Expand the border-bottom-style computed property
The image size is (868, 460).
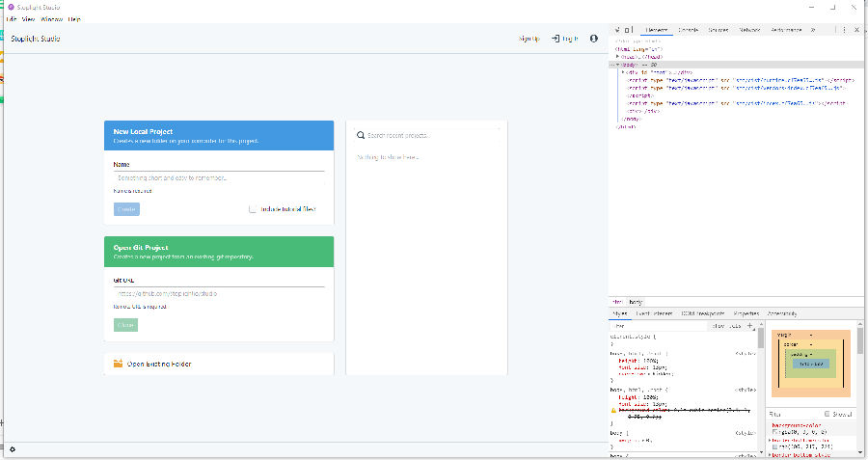click(x=770, y=455)
